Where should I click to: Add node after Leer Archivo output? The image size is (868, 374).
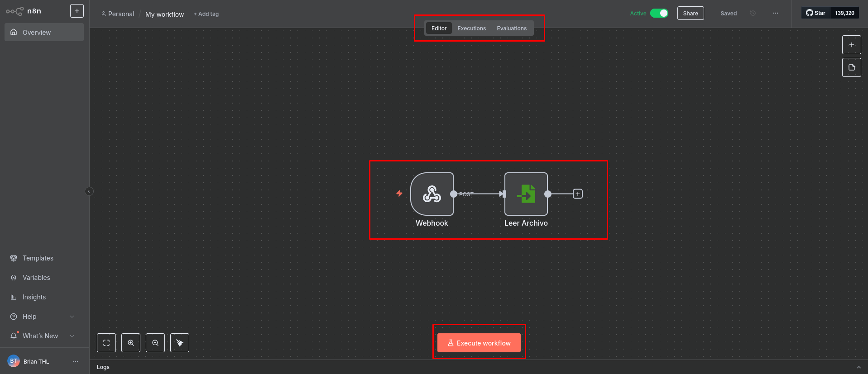[578, 194]
